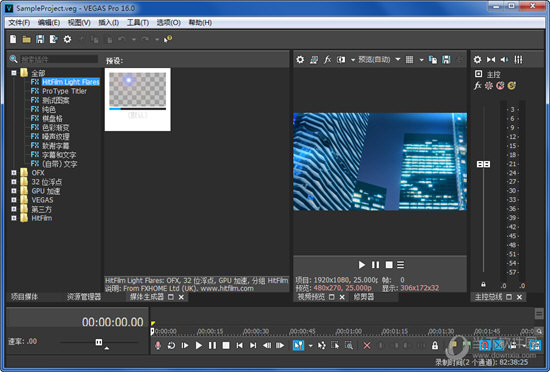Open project properties gear icon in main toolbar
Viewport: 550px width, 372px height.
click(67, 39)
